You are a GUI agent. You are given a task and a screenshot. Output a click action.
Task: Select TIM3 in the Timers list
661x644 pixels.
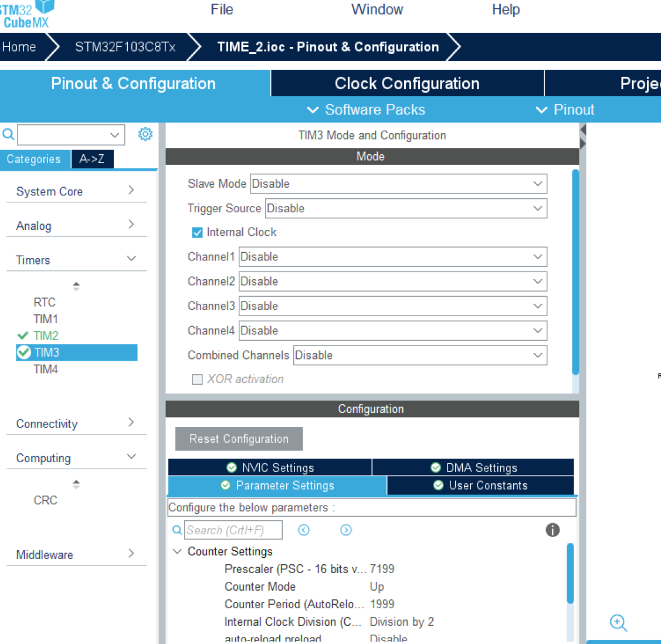click(x=77, y=352)
